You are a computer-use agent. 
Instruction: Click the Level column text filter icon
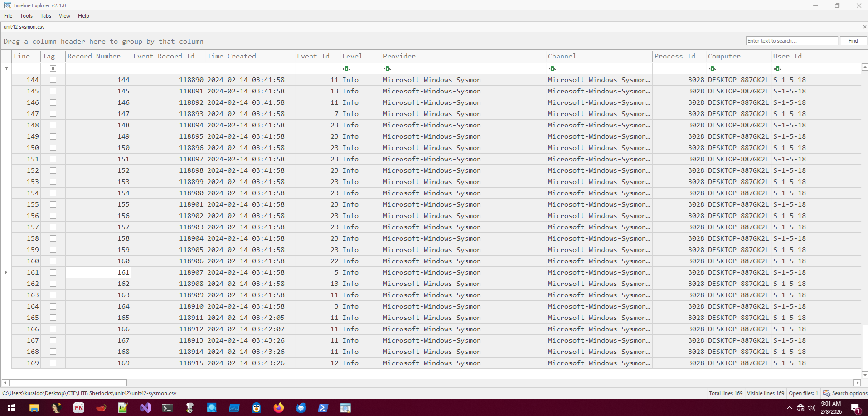[346, 68]
